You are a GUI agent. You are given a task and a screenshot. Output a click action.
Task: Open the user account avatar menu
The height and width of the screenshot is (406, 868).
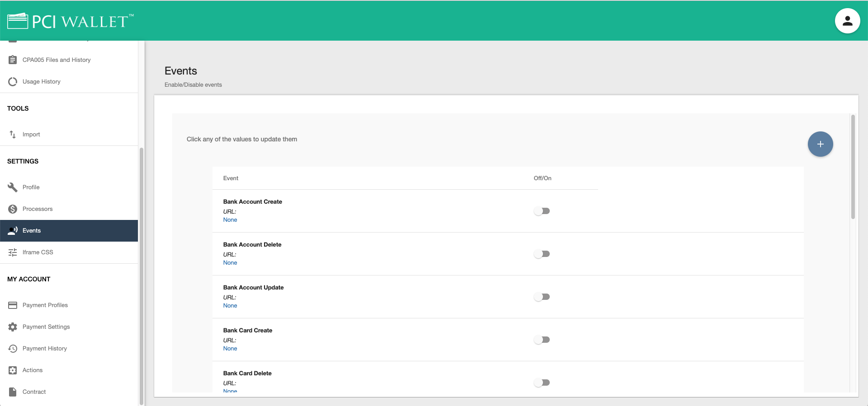pos(847,21)
